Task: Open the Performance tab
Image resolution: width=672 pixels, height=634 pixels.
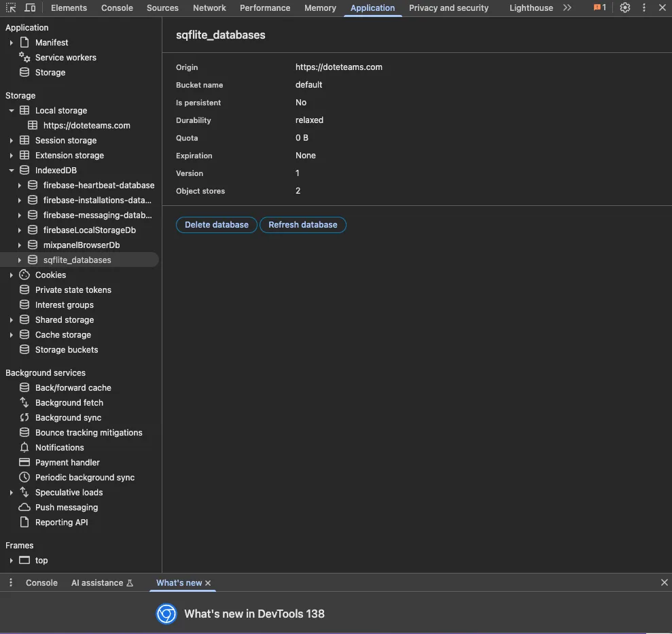Action: (265, 7)
